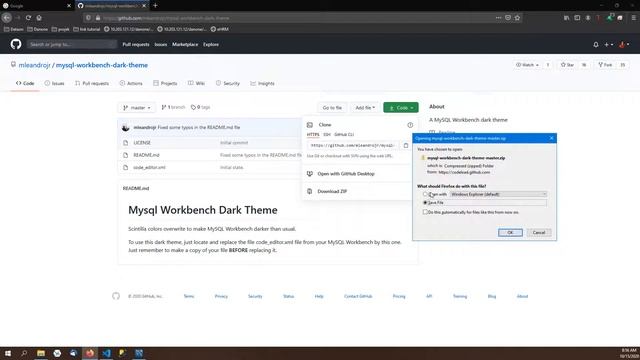Switch to the Code repository tab
Image resolution: width=640 pixels, height=360 pixels.
coord(25,83)
